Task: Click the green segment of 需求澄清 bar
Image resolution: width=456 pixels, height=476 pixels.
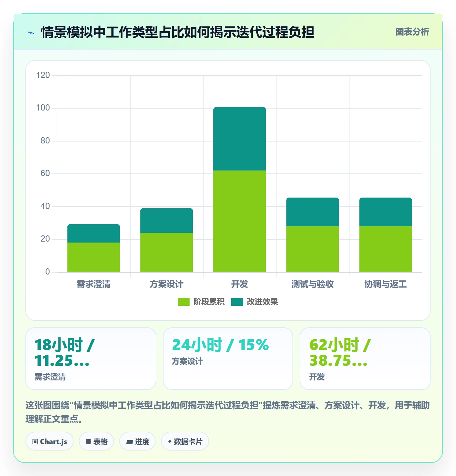Action: pyautogui.click(x=94, y=257)
